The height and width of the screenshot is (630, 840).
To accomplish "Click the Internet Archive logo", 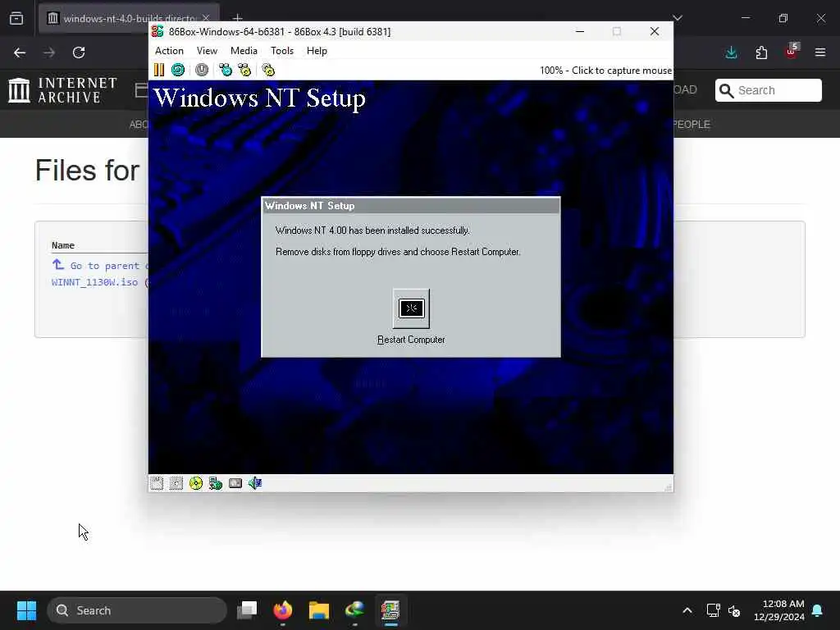I will click(x=62, y=90).
